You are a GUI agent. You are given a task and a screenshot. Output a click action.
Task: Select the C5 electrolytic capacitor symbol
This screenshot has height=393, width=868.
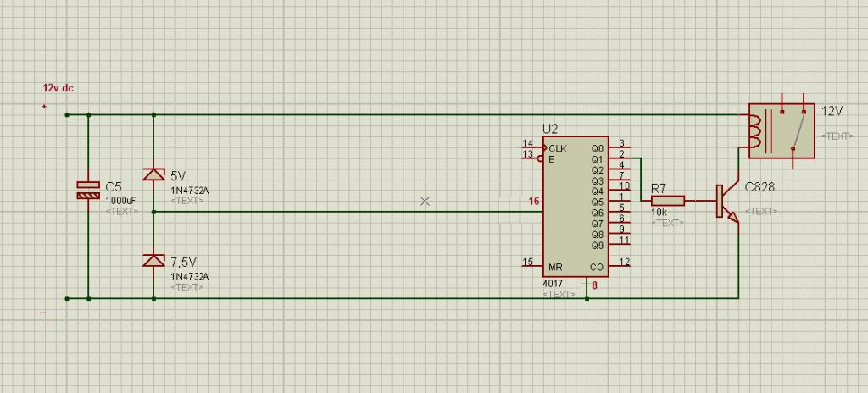click(x=88, y=190)
